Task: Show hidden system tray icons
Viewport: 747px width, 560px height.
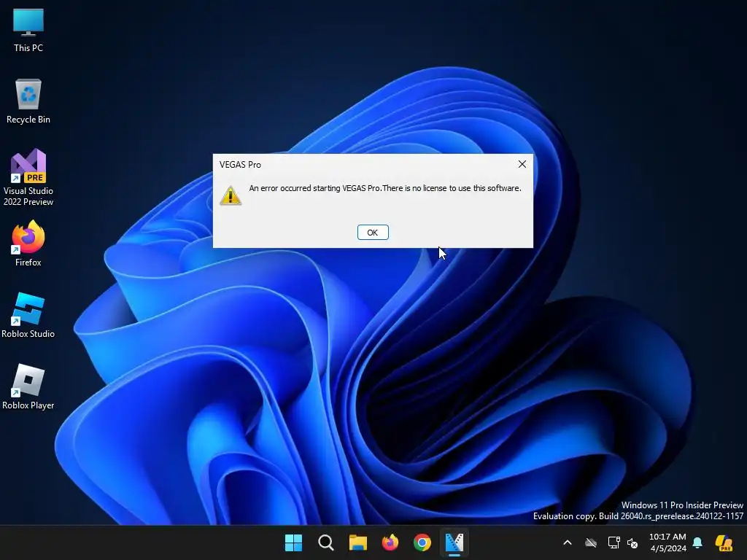Action: point(568,542)
